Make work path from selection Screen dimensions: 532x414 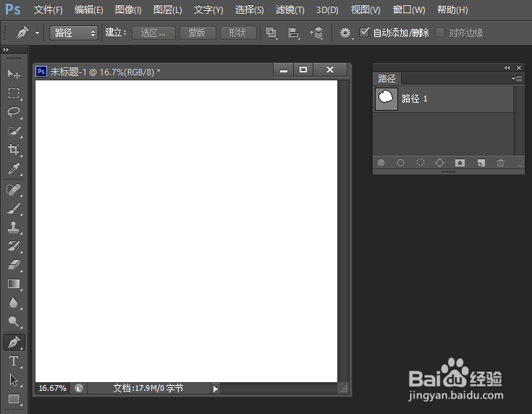[x=440, y=163]
